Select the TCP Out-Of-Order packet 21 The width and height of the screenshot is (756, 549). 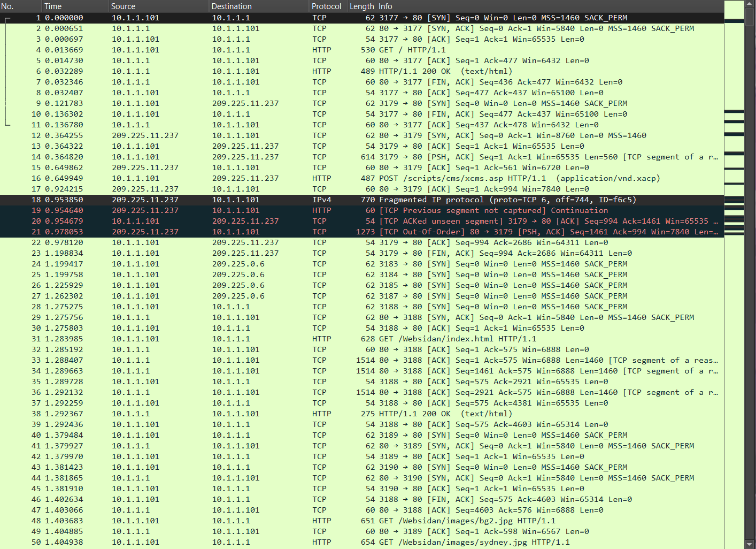click(321, 231)
